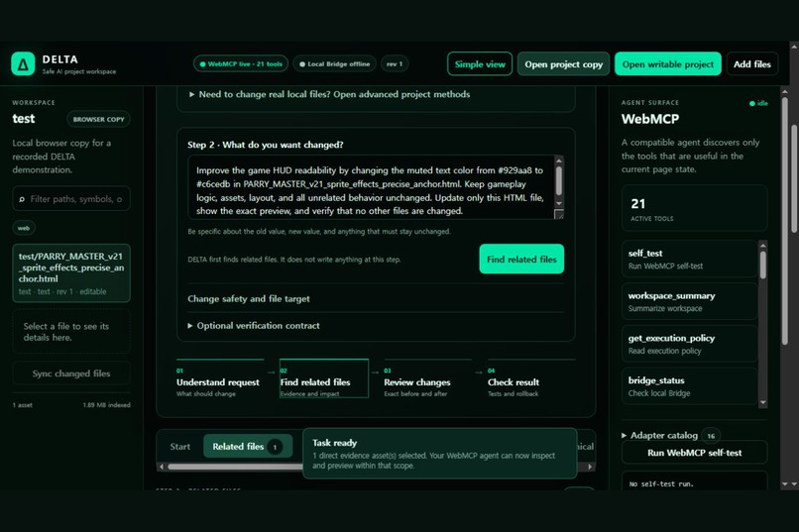799x532 pixels.
Task: Click the Add files button
Action: coord(752,64)
